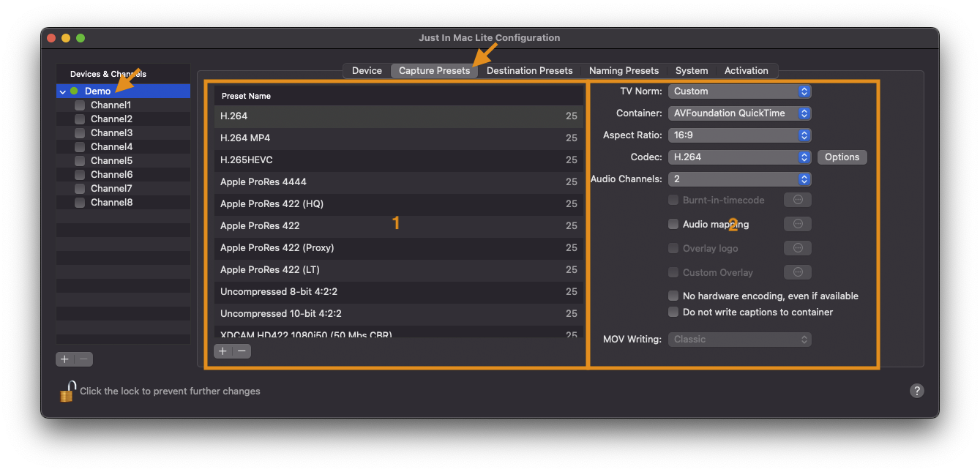
Task: Select the Demo device in sidebar
Action: [x=123, y=91]
